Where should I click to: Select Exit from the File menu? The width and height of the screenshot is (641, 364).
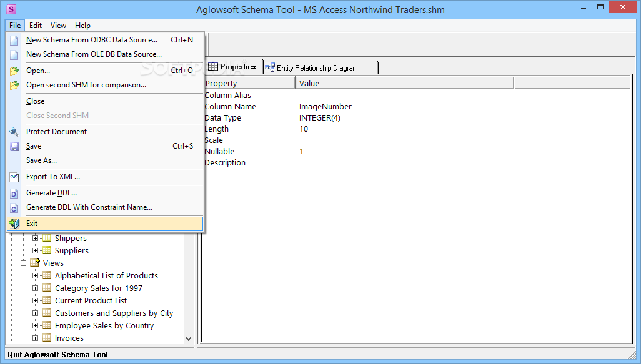tap(105, 224)
